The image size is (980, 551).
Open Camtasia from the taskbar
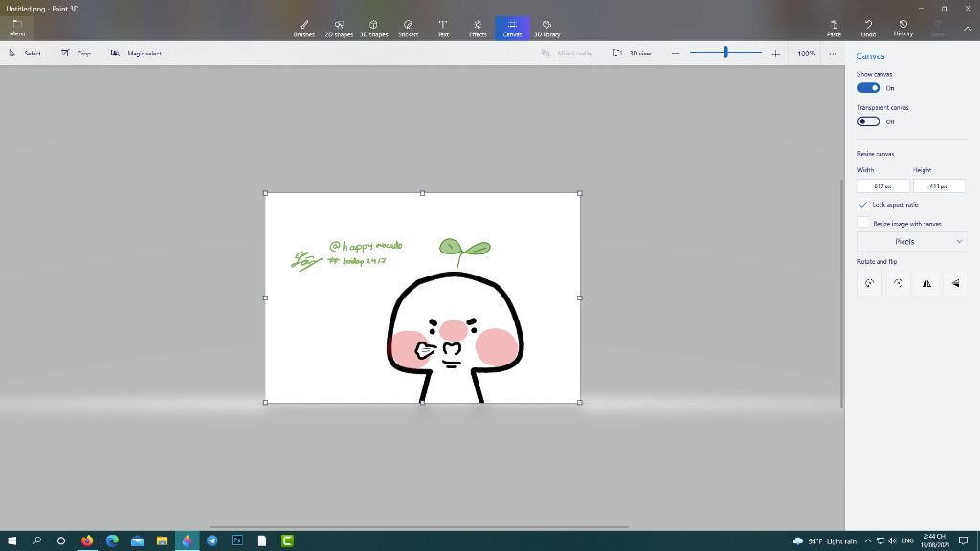pos(287,541)
